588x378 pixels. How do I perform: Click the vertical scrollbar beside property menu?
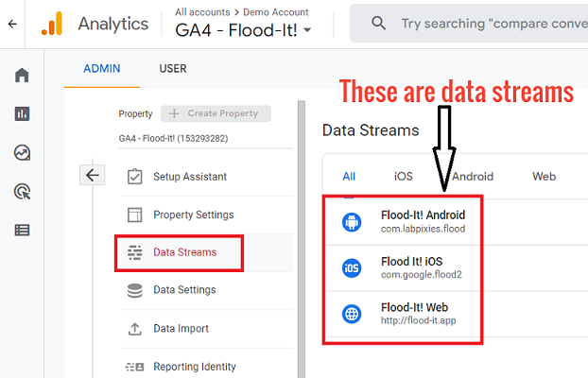click(x=302, y=239)
